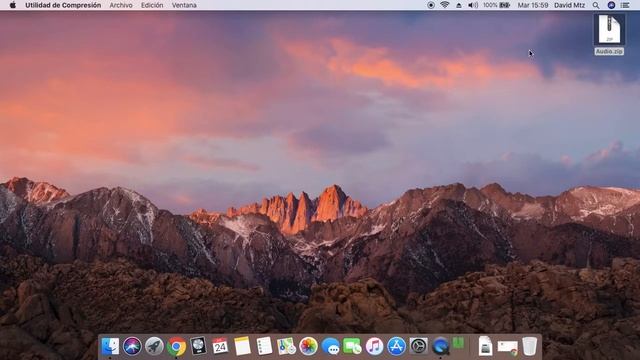Click the screen recording status icon

(431, 5)
